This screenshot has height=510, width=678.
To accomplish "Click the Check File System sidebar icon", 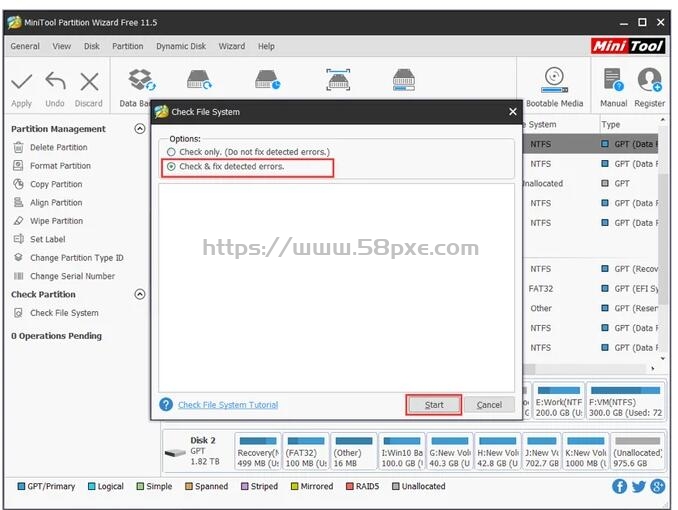I will (18, 313).
